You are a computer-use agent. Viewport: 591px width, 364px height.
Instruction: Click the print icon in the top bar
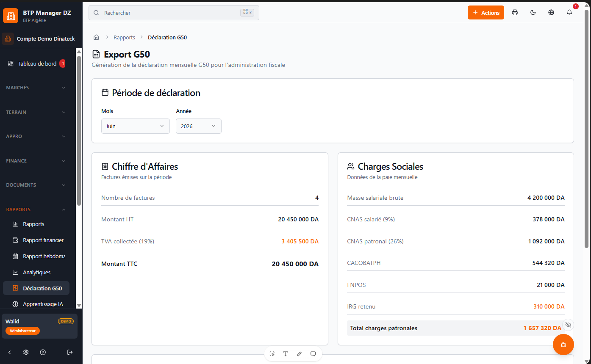click(515, 13)
